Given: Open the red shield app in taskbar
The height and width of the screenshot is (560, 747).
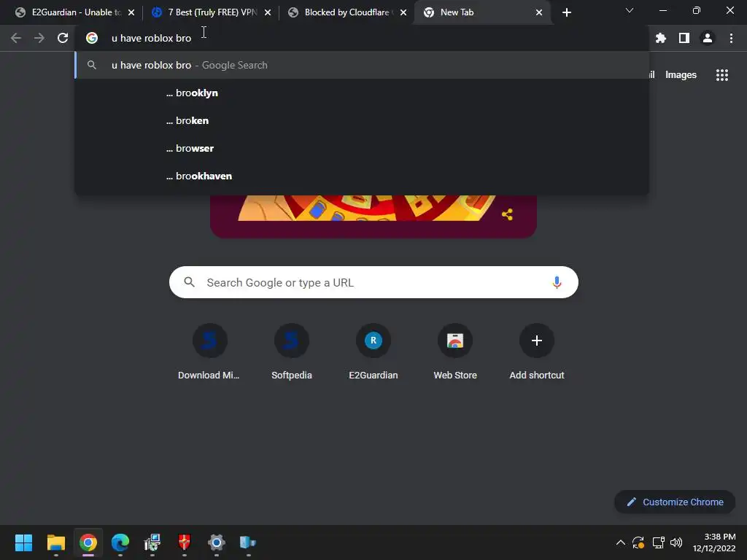Looking at the screenshot, I should coord(185,542).
